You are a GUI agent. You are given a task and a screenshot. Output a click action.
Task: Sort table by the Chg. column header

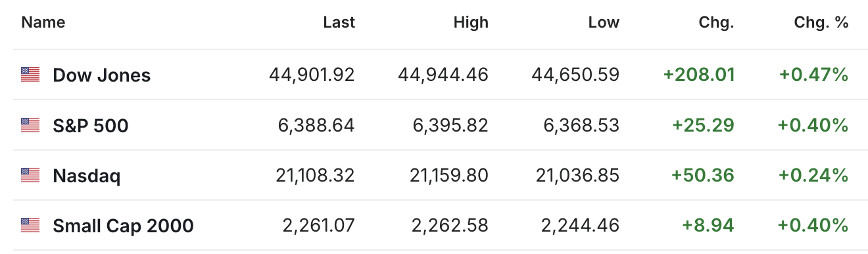716,22
